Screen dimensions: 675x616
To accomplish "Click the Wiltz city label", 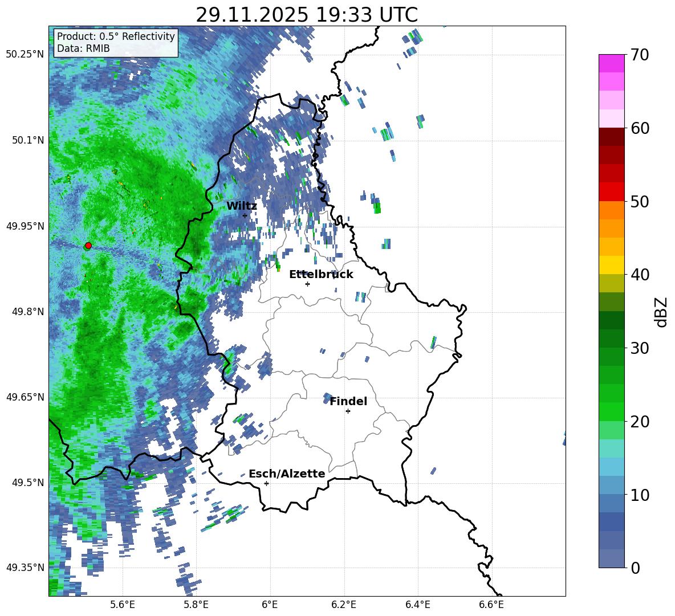I will [x=242, y=206].
